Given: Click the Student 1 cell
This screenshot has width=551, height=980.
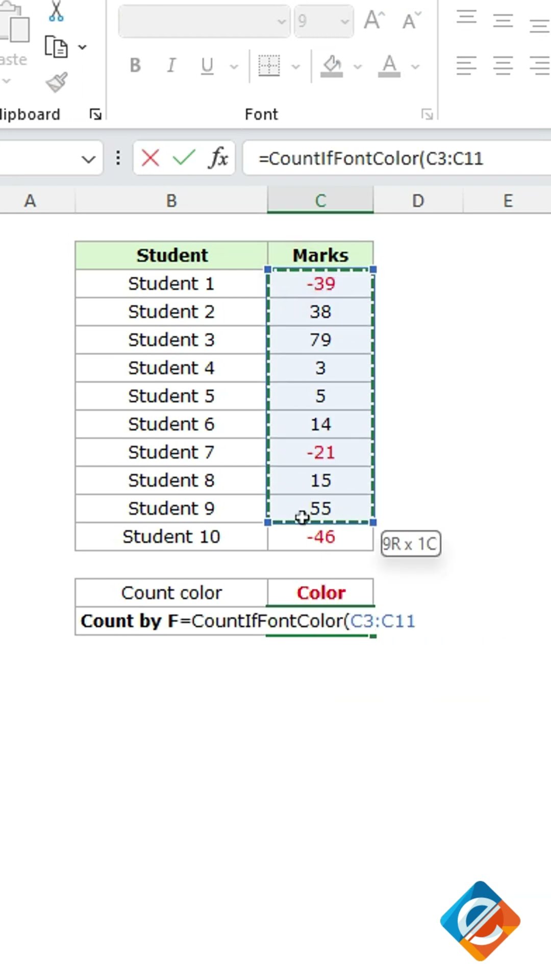Looking at the screenshot, I should click(171, 283).
